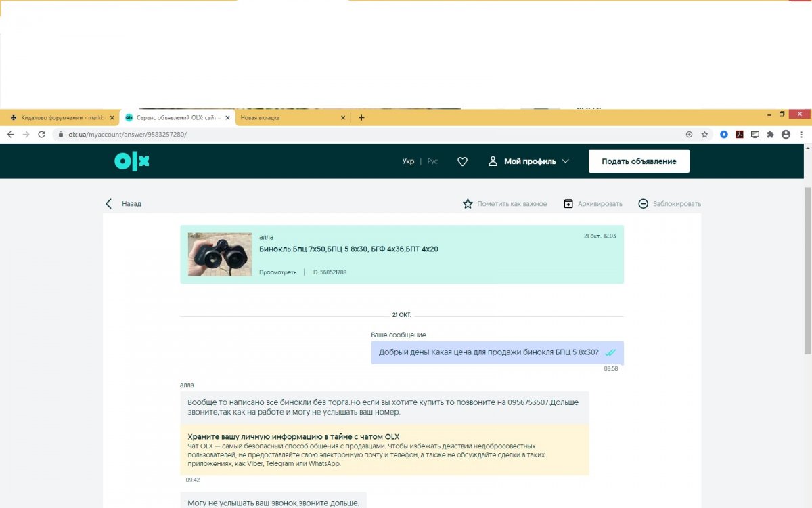Click the OLX logo
The width and height of the screenshot is (812, 508).
(x=131, y=161)
